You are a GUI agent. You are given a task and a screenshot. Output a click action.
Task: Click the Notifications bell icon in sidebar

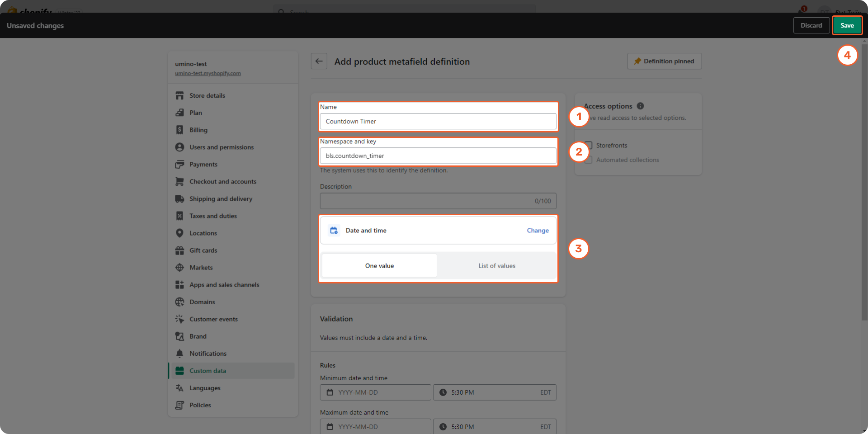click(x=179, y=354)
